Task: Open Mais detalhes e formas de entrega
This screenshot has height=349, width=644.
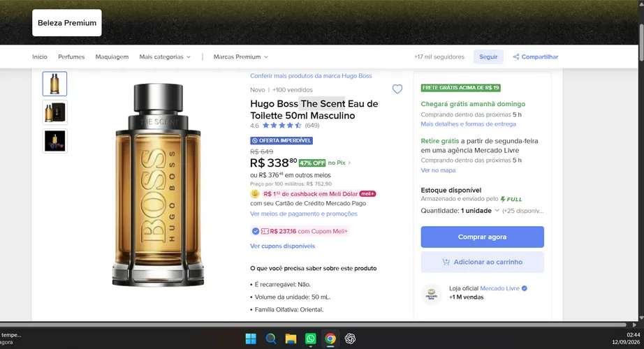Action: [x=468, y=124]
